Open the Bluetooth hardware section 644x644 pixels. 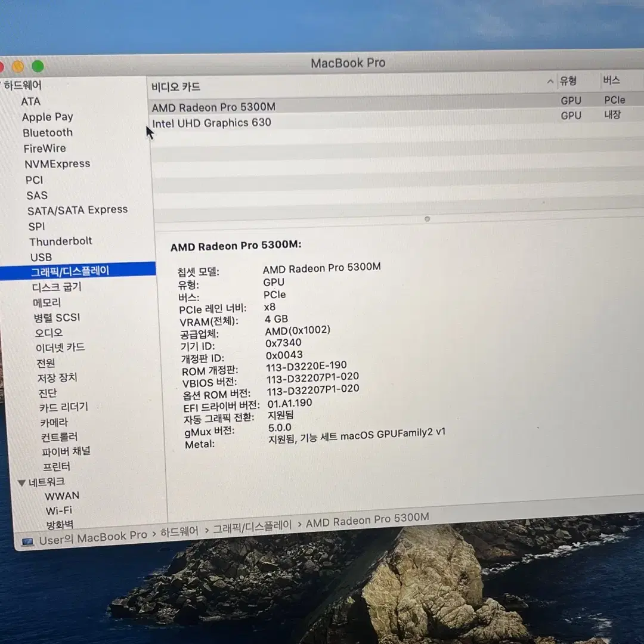point(48,132)
